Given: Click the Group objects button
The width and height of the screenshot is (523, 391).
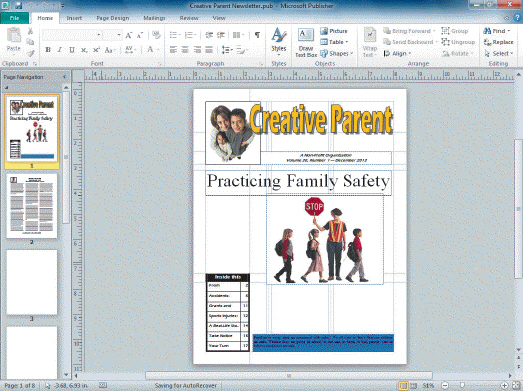Looking at the screenshot, I should 455,31.
